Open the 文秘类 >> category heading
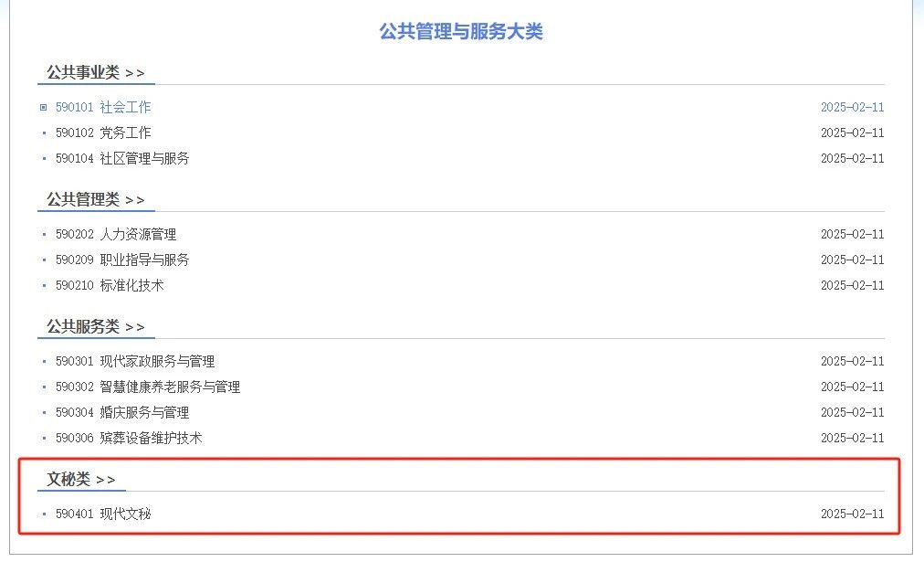The image size is (924, 562). (80, 479)
